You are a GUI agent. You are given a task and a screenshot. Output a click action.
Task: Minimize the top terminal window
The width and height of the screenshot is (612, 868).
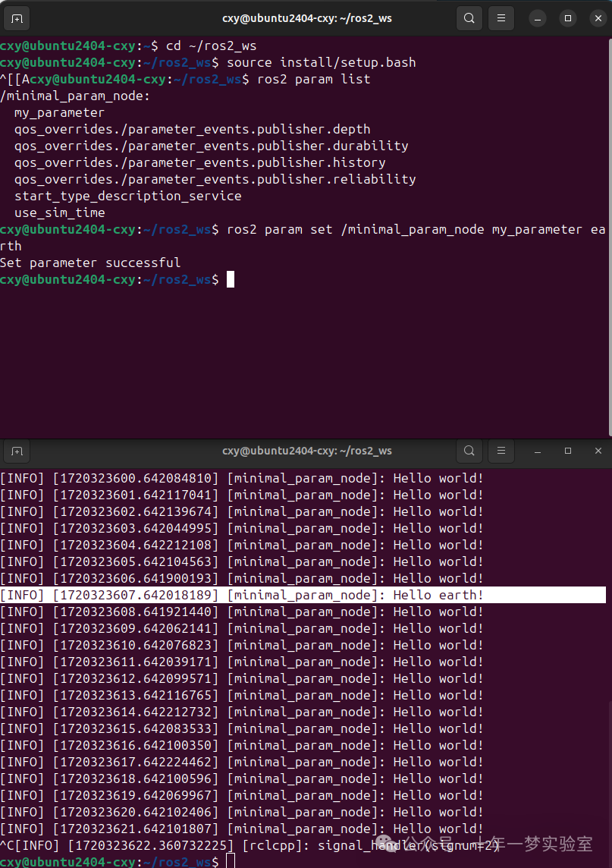[x=537, y=18]
